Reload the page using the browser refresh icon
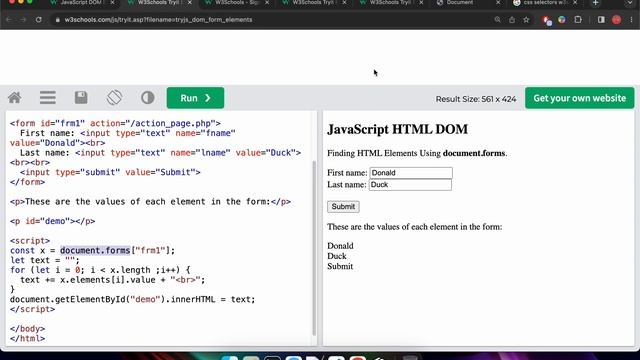The width and height of the screenshot is (640, 360). [38, 20]
